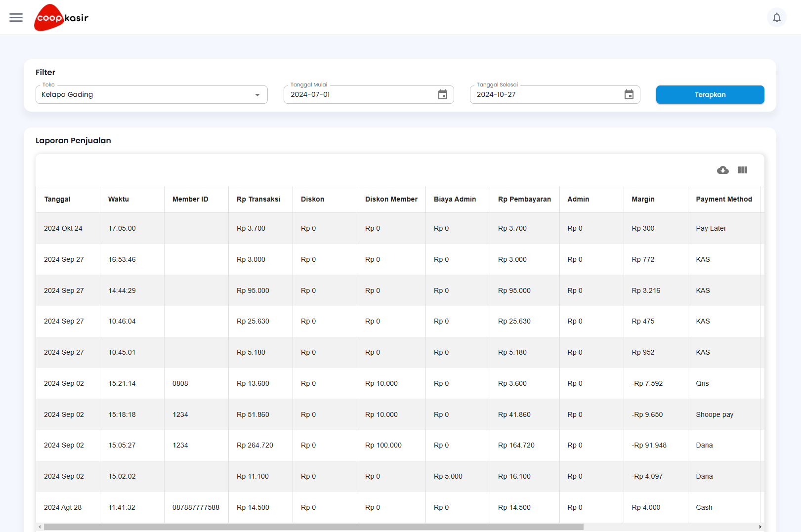Click the Margin column header
Viewport: 801px width, 532px height.
[x=643, y=199]
